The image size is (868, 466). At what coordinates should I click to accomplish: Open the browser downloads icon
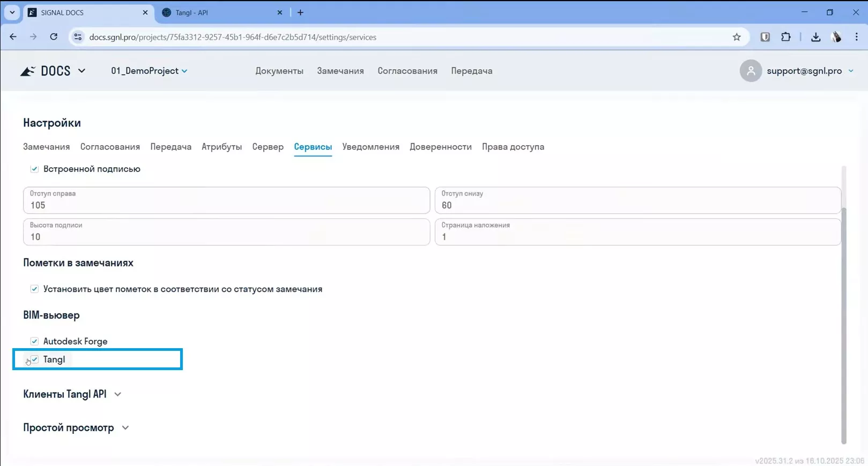815,37
